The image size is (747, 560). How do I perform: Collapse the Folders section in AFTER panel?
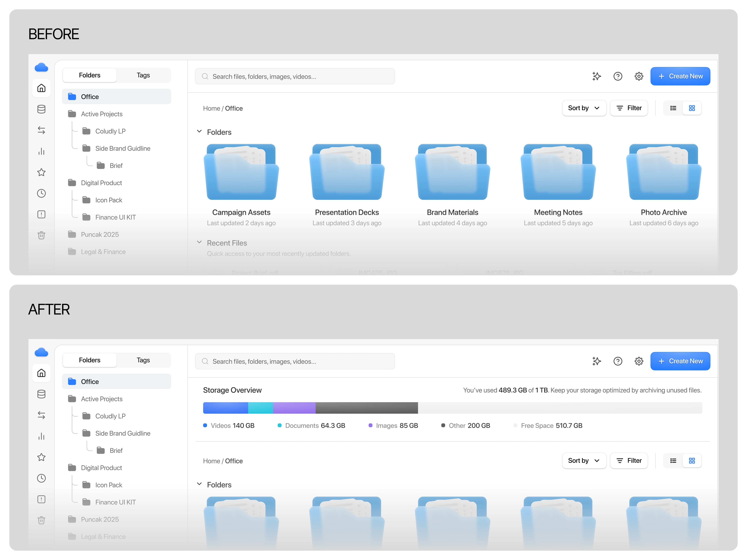point(199,484)
